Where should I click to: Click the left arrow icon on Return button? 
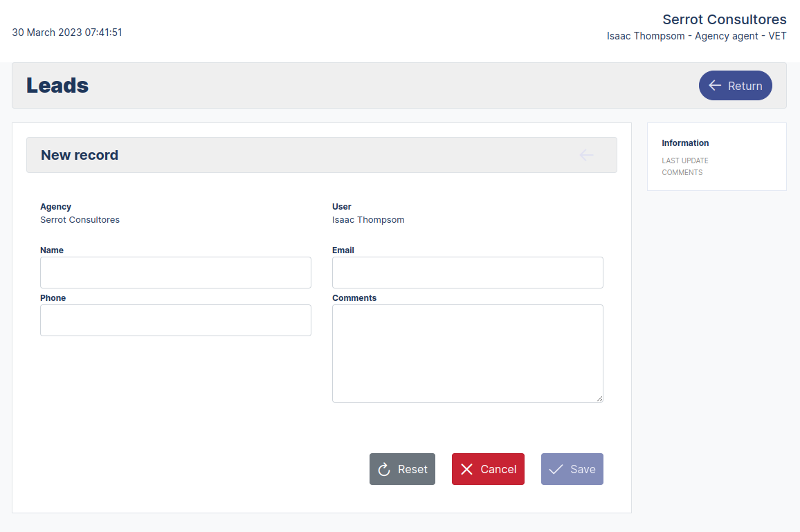[716, 85]
